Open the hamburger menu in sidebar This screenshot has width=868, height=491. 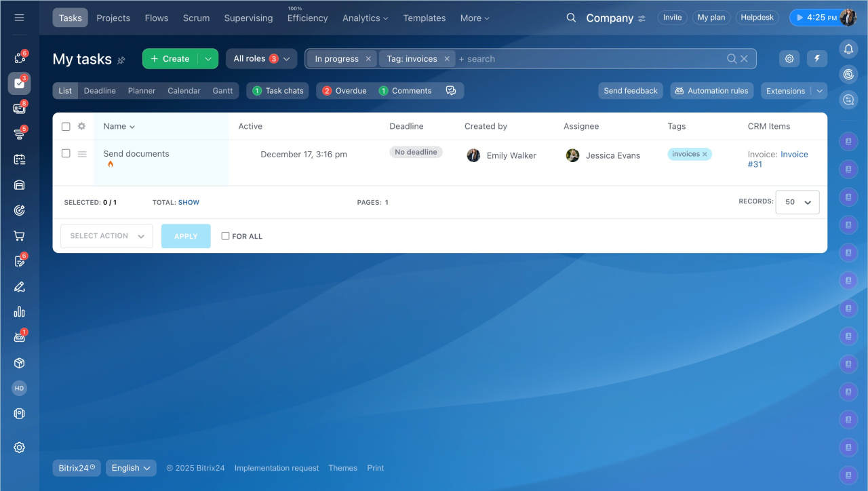coord(19,18)
